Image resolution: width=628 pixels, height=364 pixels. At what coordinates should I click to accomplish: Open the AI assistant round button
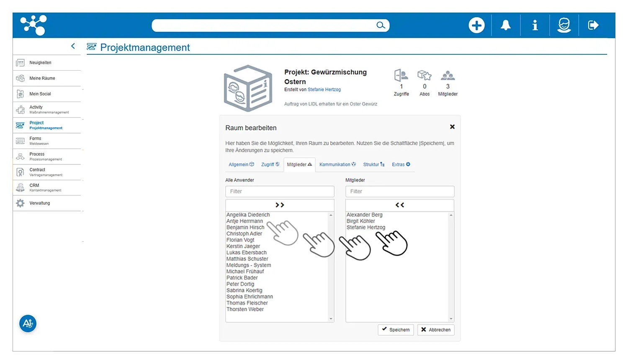point(28,323)
